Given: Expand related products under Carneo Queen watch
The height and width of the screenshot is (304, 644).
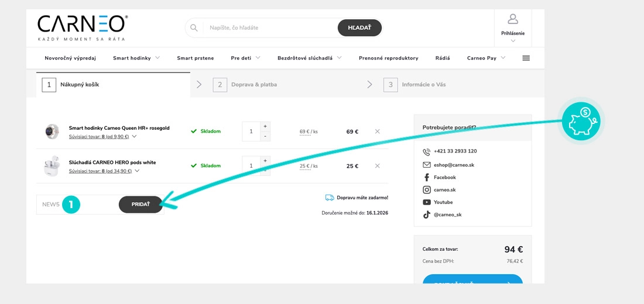Looking at the screenshot, I should 134,137.
